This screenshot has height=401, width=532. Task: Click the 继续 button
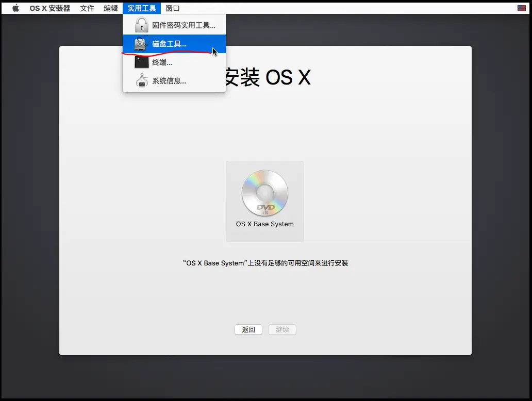(x=282, y=329)
